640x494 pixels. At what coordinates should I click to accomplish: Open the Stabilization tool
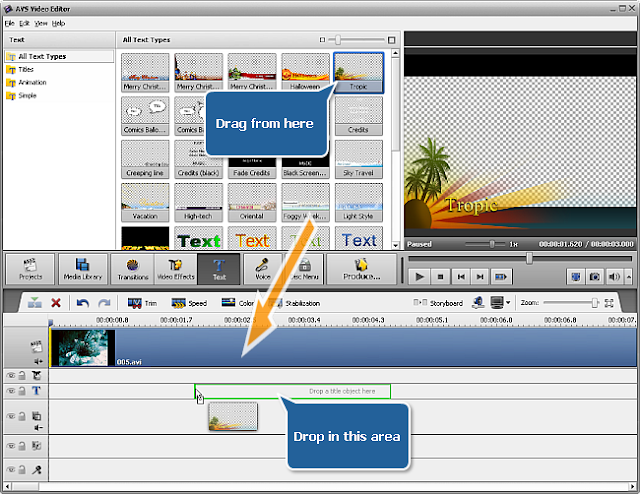[294, 303]
